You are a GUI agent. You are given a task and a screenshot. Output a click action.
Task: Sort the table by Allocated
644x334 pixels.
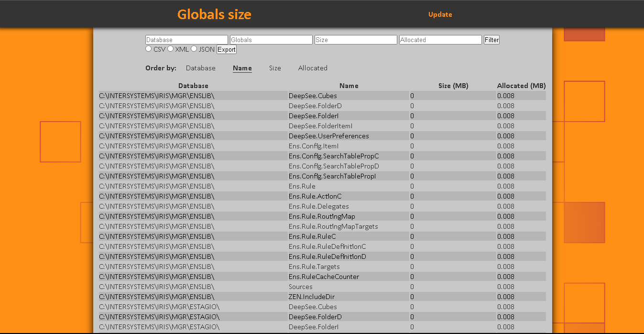click(x=313, y=68)
